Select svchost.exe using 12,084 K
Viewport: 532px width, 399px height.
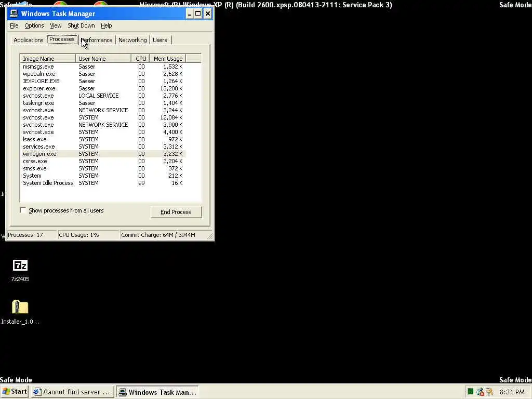pyautogui.click(x=103, y=118)
